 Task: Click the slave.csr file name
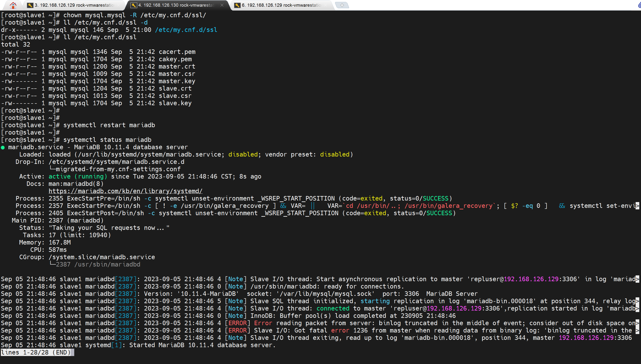click(175, 96)
